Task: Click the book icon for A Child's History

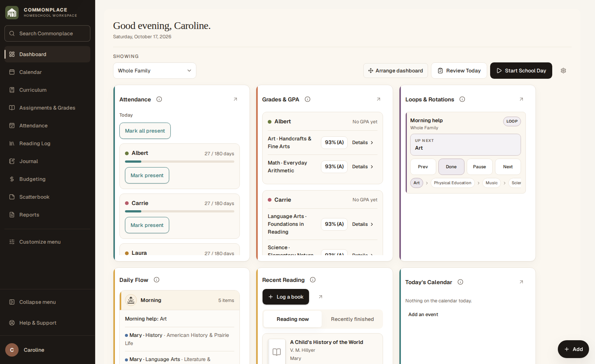Action: [x=277, y=351]
